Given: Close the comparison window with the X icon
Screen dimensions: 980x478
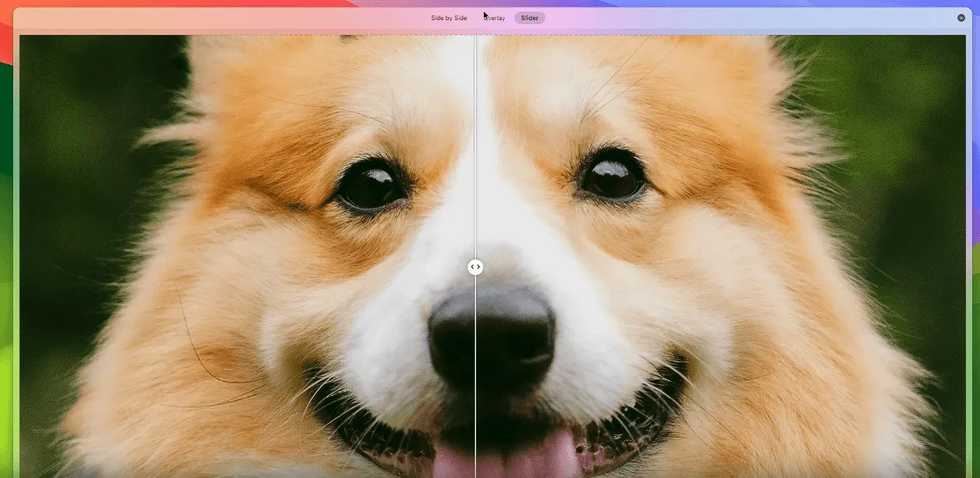Looking at the screenshot, I should click(961, 18).
